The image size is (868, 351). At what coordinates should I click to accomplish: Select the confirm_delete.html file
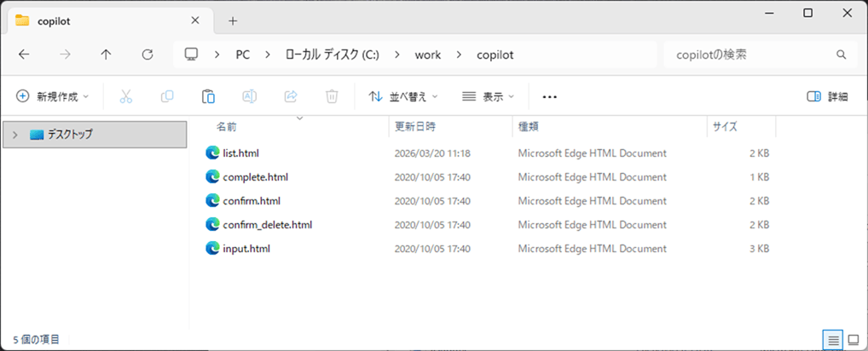[267, 225]
